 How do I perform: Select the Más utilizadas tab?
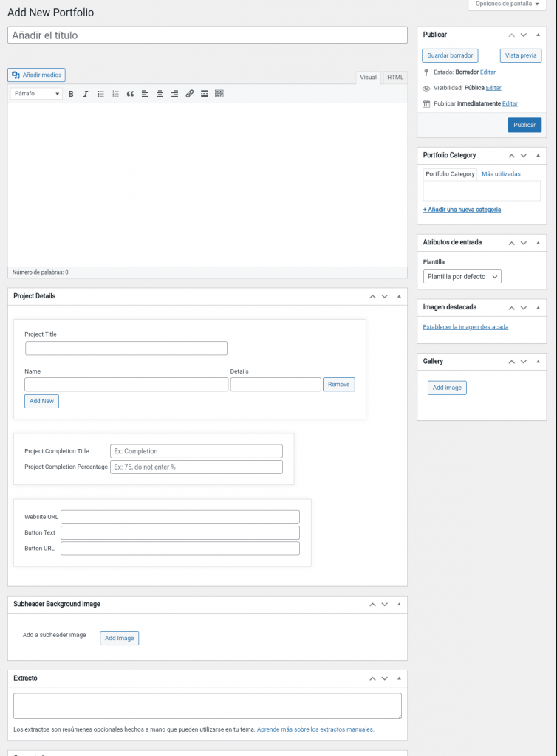[x=501, y=174]
